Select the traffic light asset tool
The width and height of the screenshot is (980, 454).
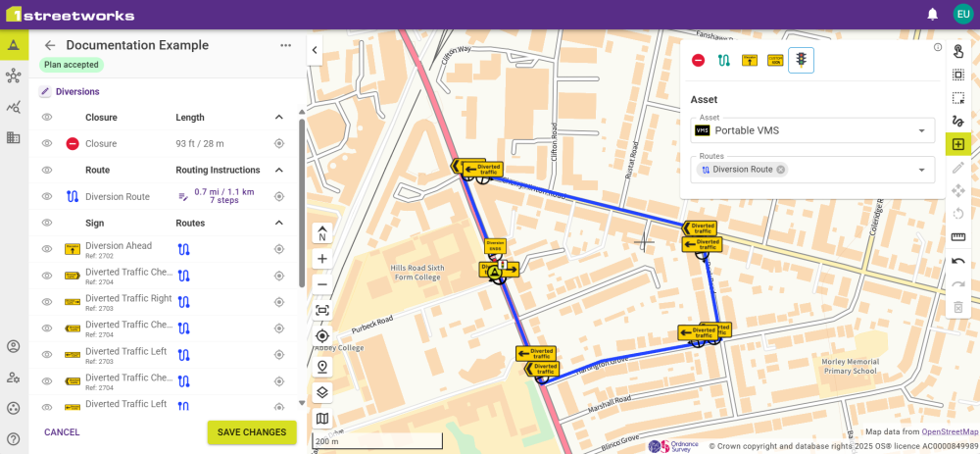801,60
